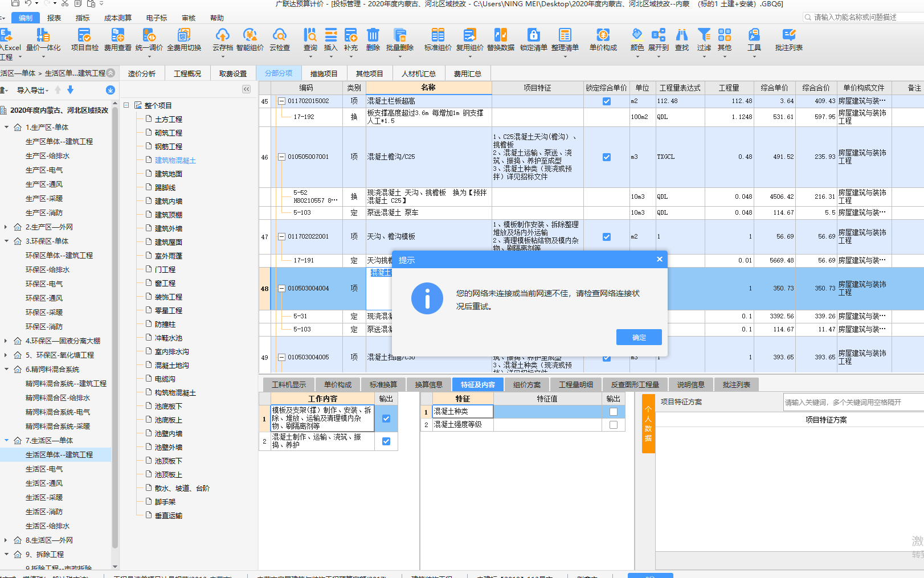The image size is (924, 578).
Task: Open the 成本测算 menu
Action: pos(118,18)
